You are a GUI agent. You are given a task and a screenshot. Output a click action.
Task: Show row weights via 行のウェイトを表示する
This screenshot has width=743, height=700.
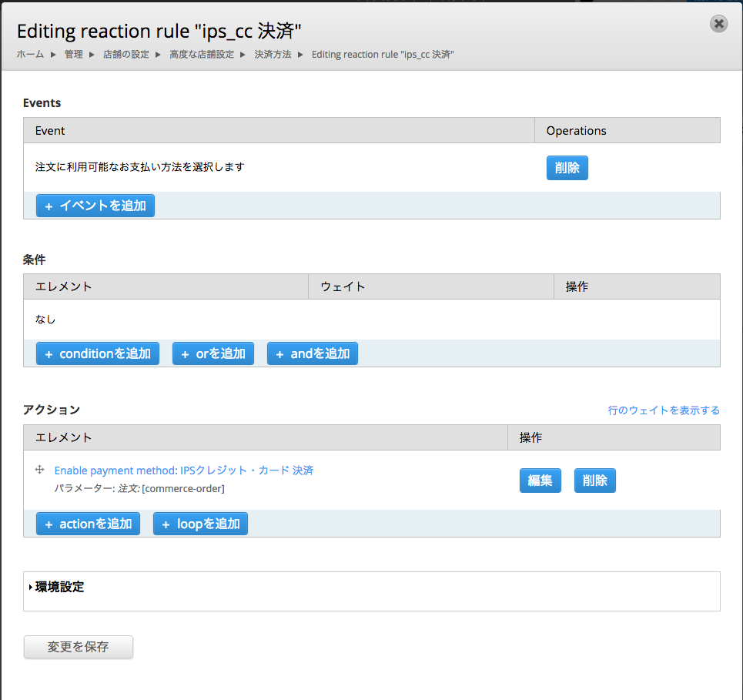coord(663,410)
